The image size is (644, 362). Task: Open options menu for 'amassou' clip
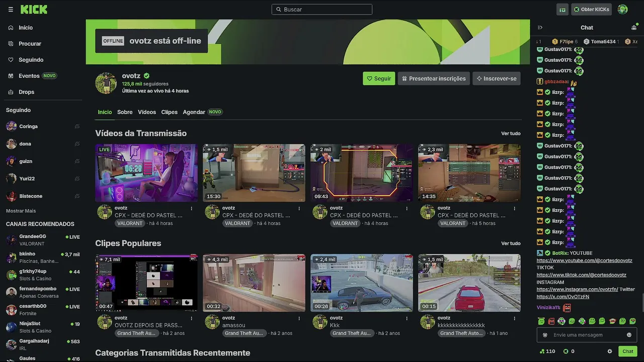point(299,318)
